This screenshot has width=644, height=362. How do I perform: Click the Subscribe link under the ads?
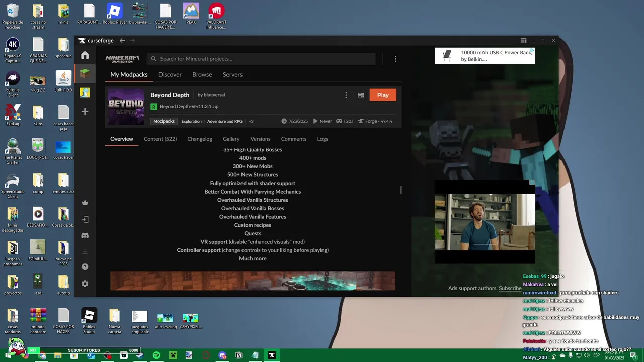tap(510, 288)
